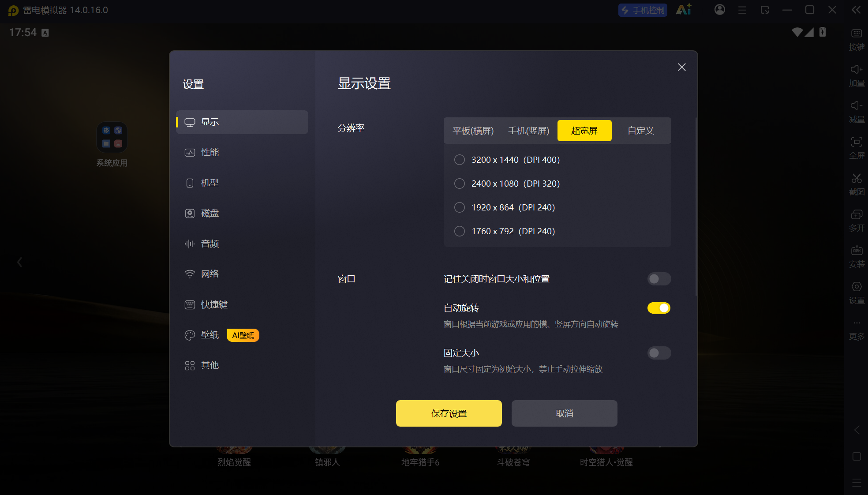
Task: Enable 记住关闭时窗口大小和位置 toggle
Action: pos(659,279)
